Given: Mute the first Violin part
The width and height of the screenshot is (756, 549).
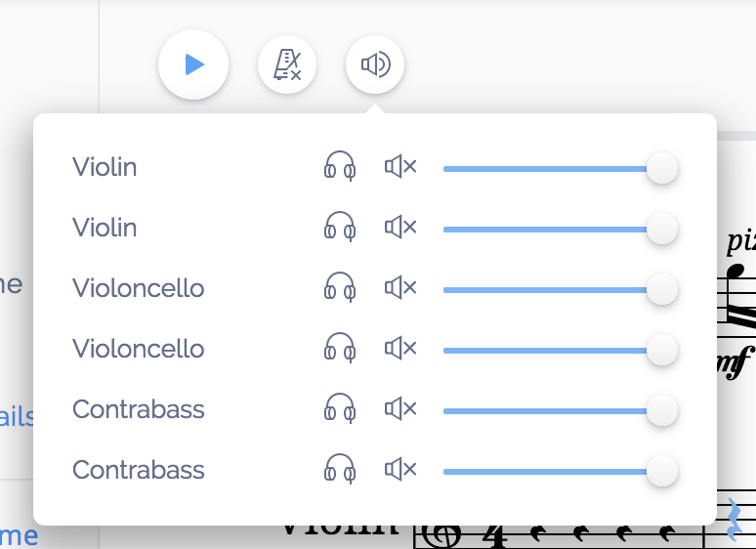Looking at the screenshot, I should [400, 167].
